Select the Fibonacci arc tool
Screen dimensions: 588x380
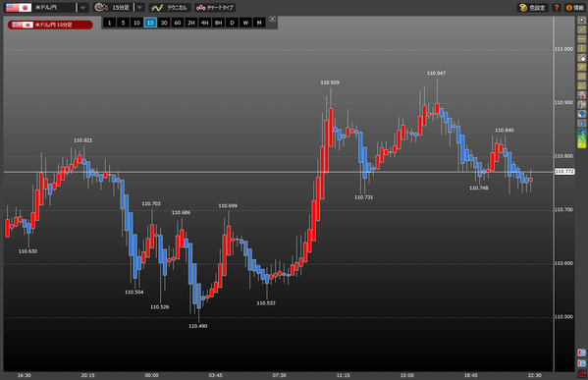[x=582, y=67]
